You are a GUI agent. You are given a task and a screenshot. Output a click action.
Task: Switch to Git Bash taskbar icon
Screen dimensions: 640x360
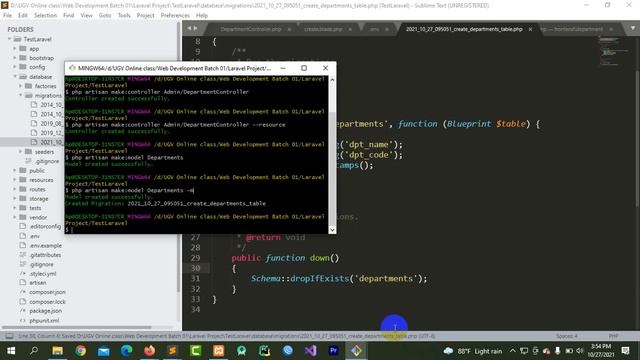[356, 351]
